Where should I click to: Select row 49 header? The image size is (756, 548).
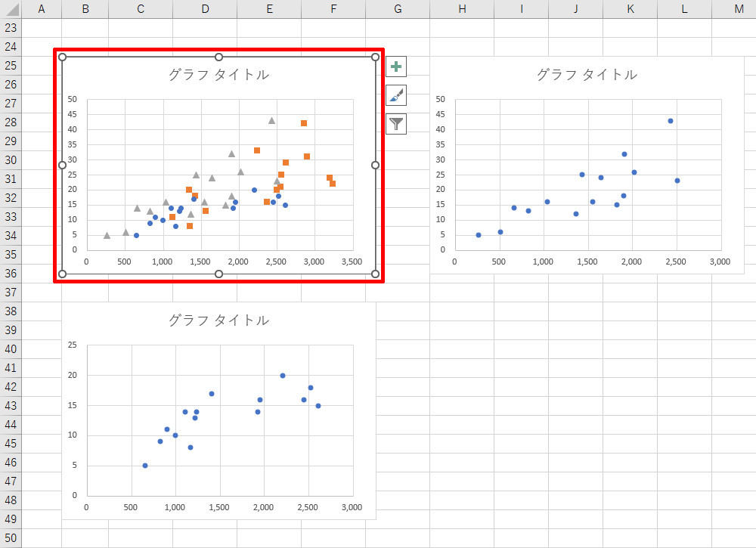(x=11, y=519)
